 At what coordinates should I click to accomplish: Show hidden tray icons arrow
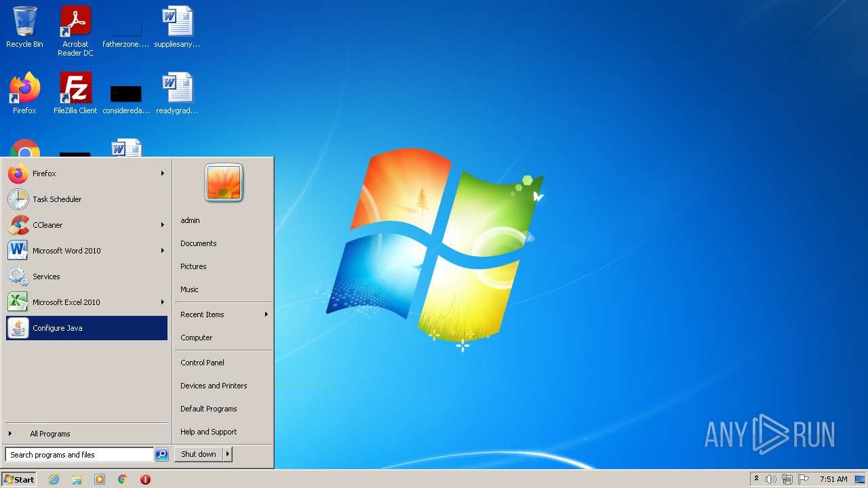(x=756, y=479)
